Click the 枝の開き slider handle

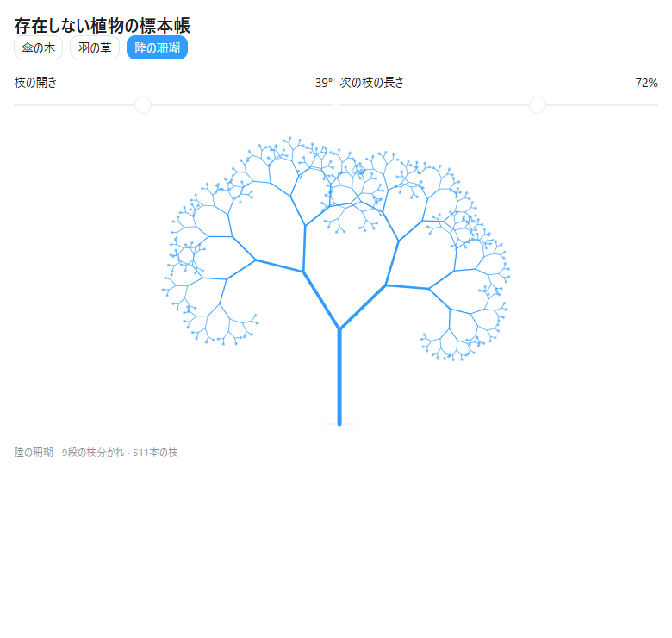[x=143, y=105]
